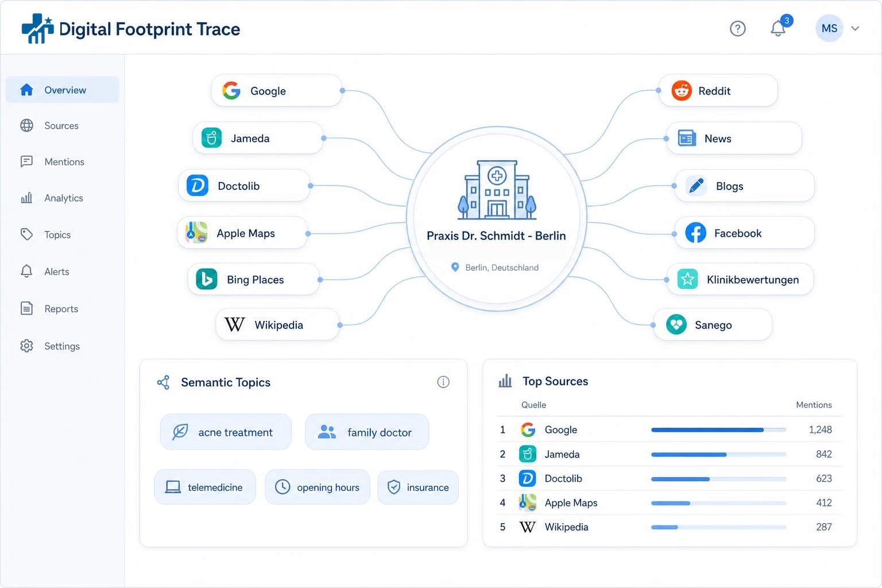The width and height of the screenshot is (882, 588).
Task: Click the Apple Maps icon in the graph
Action: point(196,233)
